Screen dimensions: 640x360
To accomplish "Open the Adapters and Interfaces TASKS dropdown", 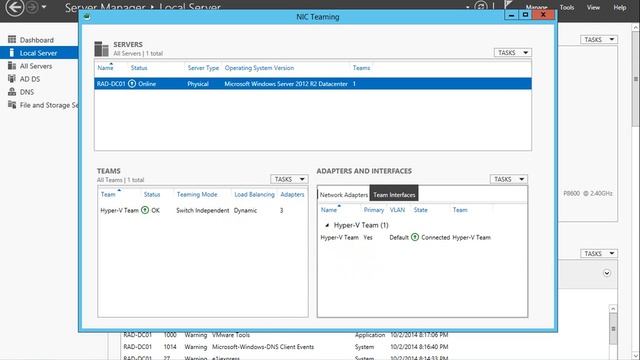I will click(509, 179).
